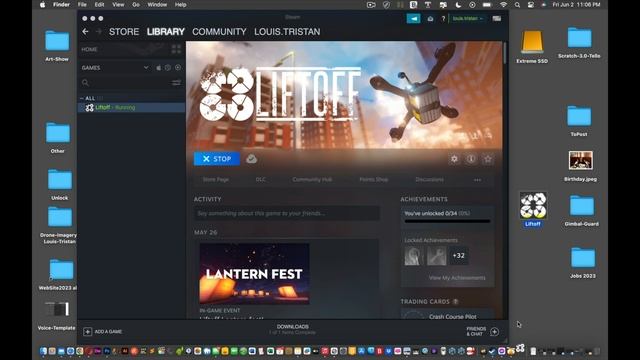Expand more links ellipsis menu
This screenshot has width=640, height=360.
(477, 180)
